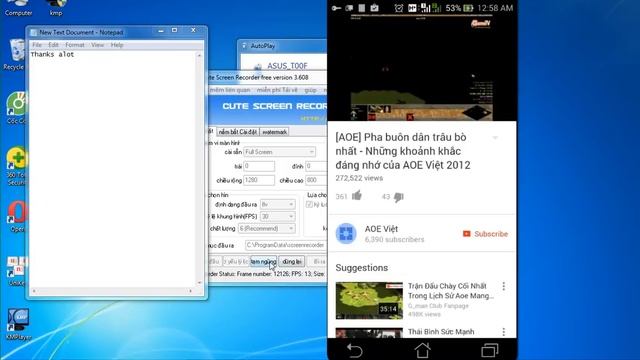Viewport: 640px width, 360px height.
Task: Click the 'chiều rộng' width input field
Action: click(x=259, y=180)
